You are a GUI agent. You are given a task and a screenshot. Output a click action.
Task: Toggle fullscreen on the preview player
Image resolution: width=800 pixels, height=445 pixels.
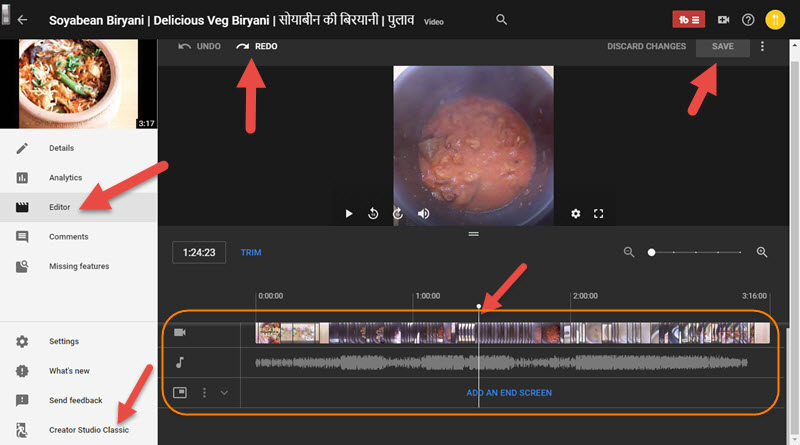click(x=598, y=214)
